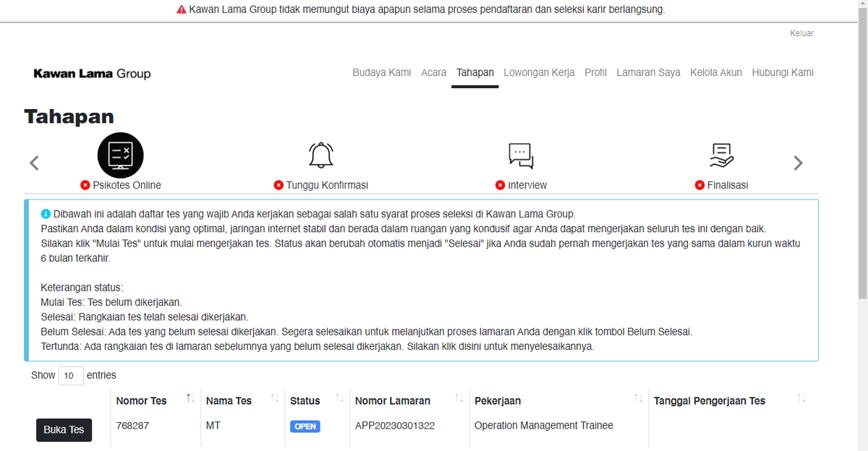The height and width of the screenshot is (451, 868).
Task: Click the Psikotes Online stage icon
Action: (121, 155)
